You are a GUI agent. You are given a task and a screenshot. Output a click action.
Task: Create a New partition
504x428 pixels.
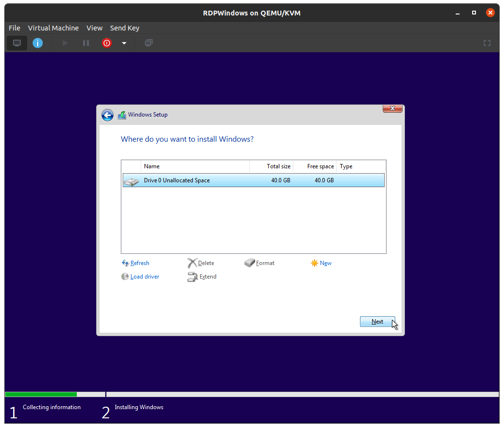pos(325,263)
